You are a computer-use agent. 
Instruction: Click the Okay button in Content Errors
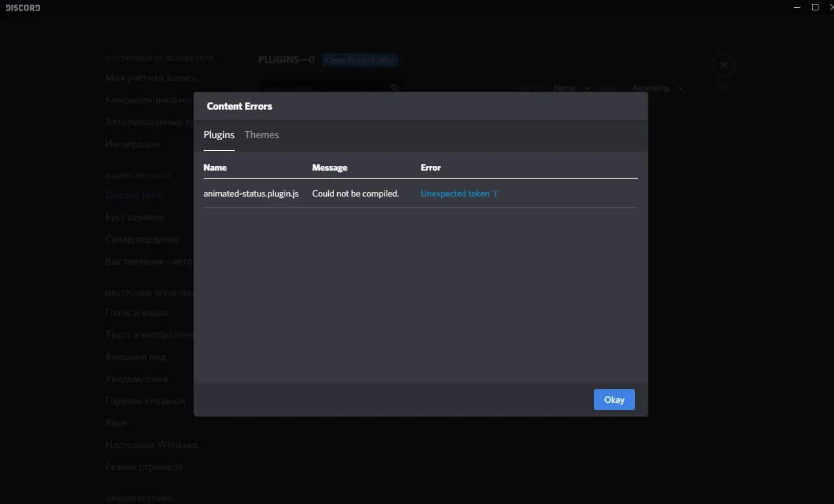[614, 400]
